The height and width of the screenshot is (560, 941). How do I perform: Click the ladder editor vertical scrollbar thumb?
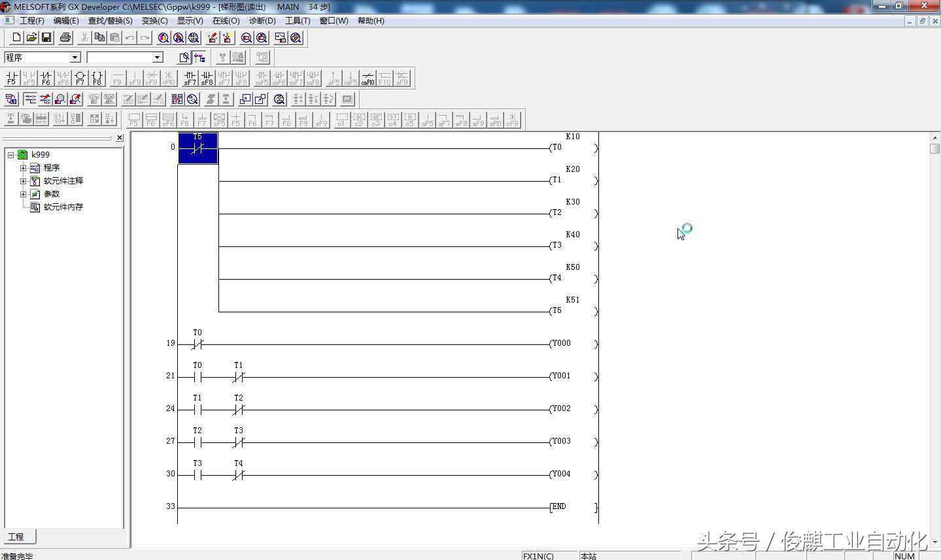tap(934, 148)
